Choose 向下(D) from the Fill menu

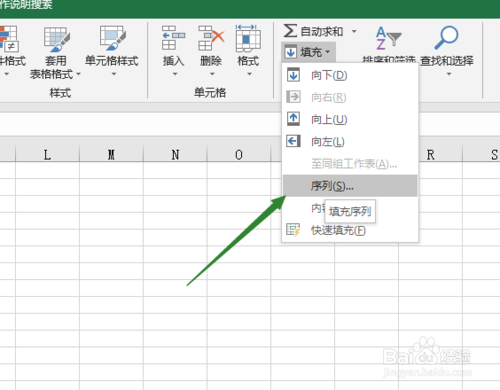pos(350,75)
